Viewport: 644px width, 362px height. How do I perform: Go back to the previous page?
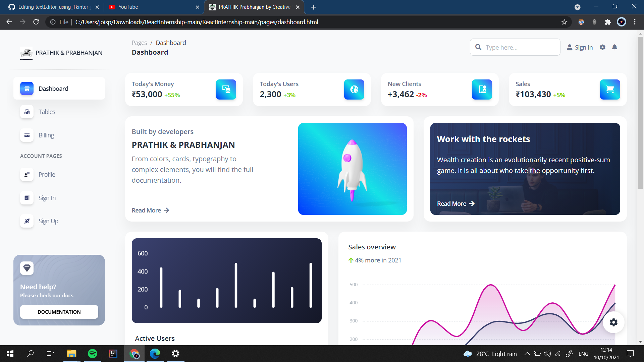[9, 22]
